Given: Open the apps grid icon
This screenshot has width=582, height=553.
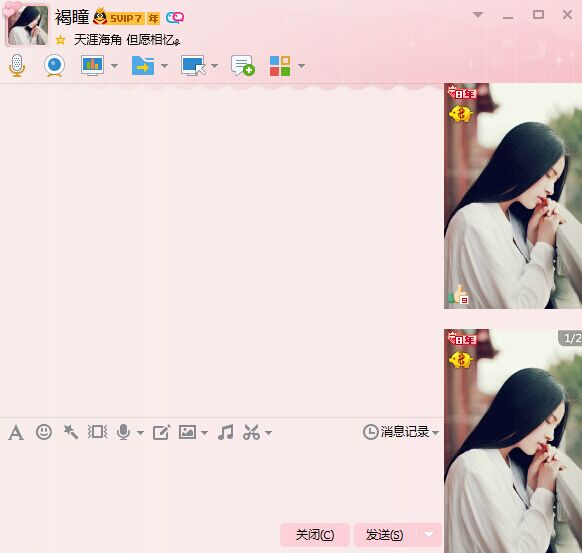Looking at the screenshot, I should pyautogui.click(x=280, y=66).
